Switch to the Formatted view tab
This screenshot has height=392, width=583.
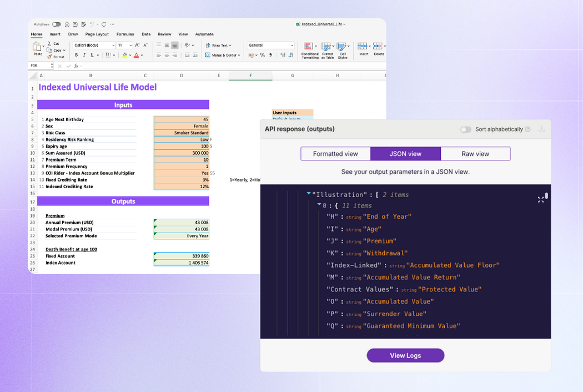[335, 154]
